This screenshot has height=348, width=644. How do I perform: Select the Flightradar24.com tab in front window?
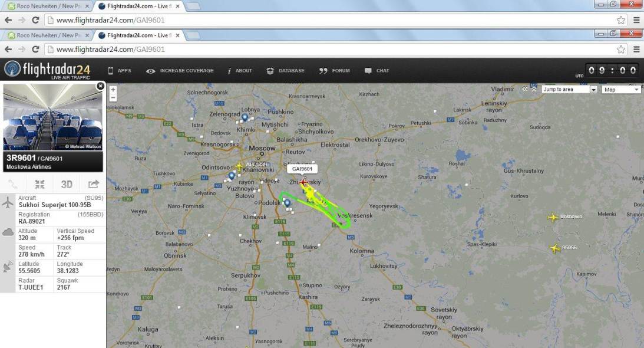138,35
